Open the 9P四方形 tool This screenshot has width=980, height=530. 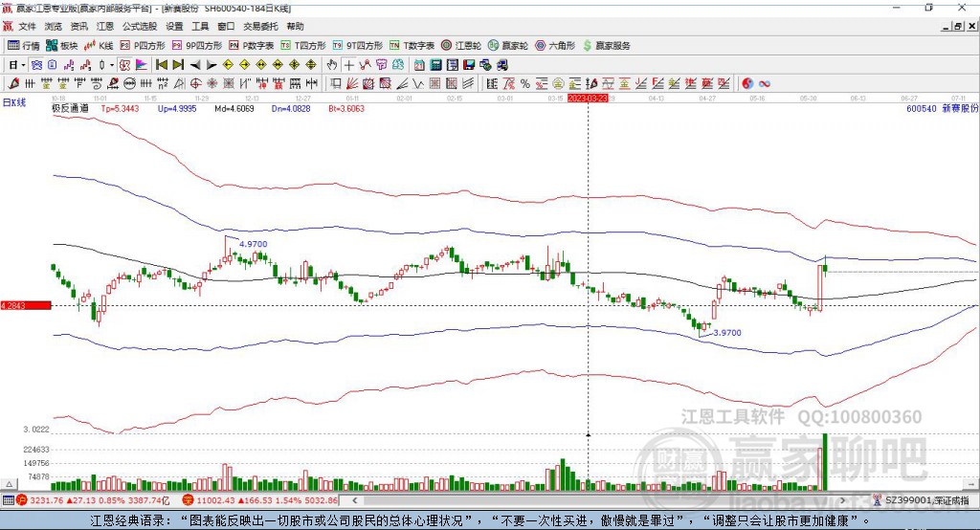click(x=197, y=46)
